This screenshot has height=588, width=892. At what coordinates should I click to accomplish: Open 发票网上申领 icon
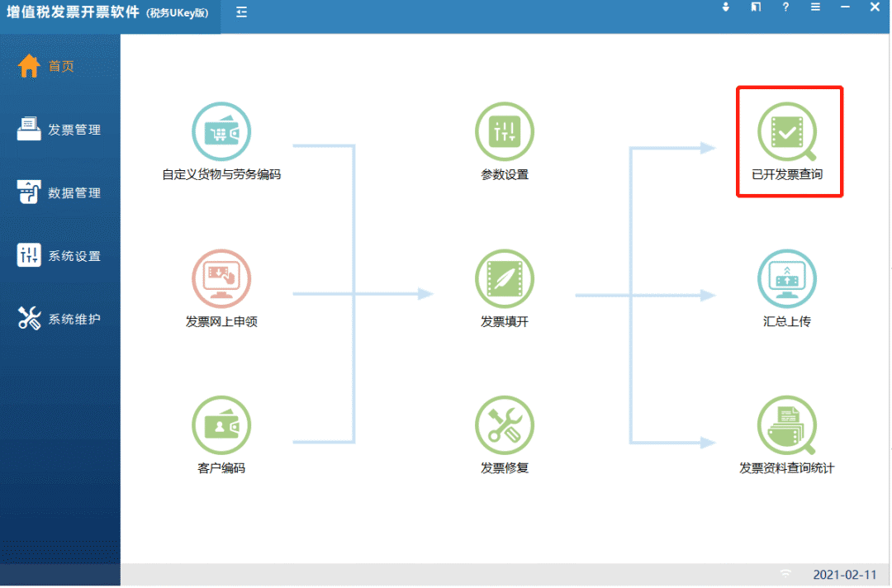(x=221, y=278)
